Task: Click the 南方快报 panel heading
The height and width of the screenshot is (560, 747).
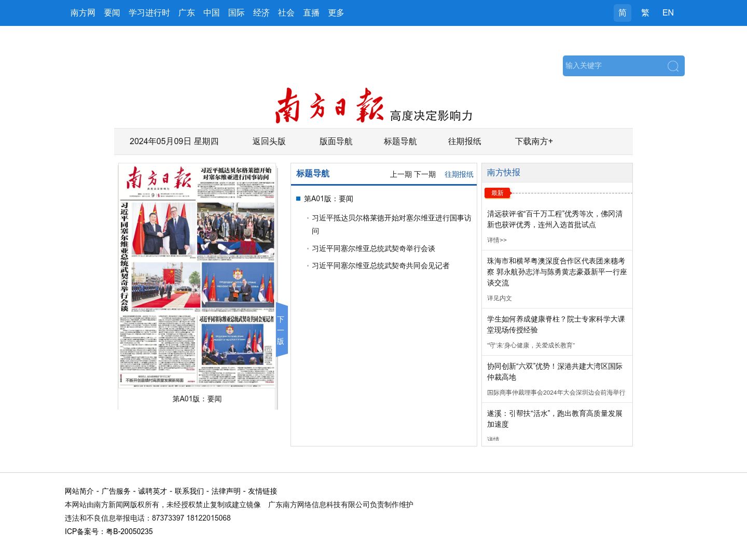Action: tap(504, 173)
